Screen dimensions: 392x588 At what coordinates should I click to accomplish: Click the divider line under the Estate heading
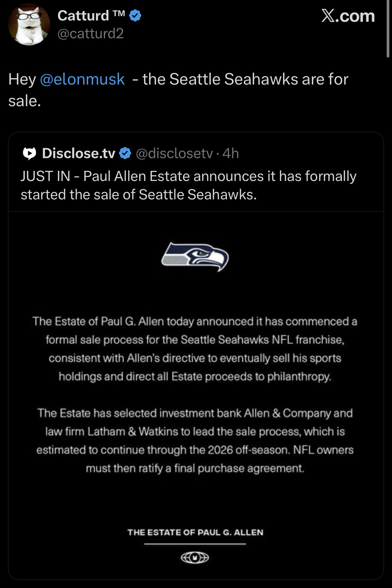(x=195, y=544)
